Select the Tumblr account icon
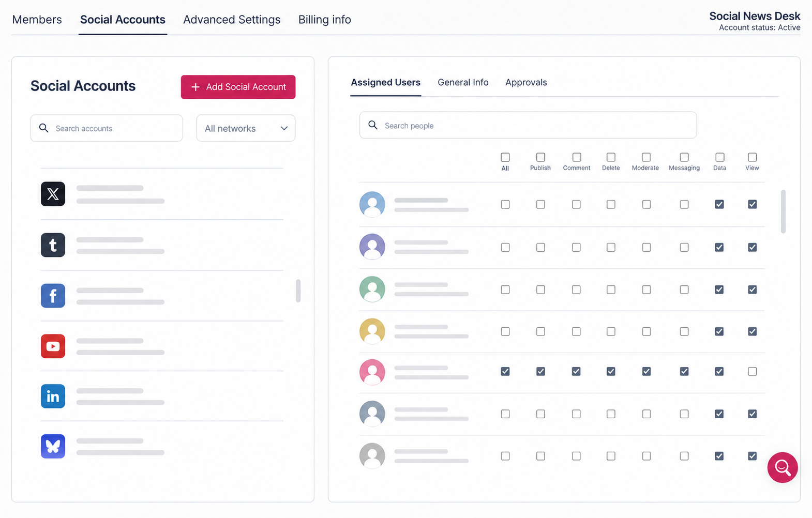The height and width of the screenshot is (518, 812). 53,245
